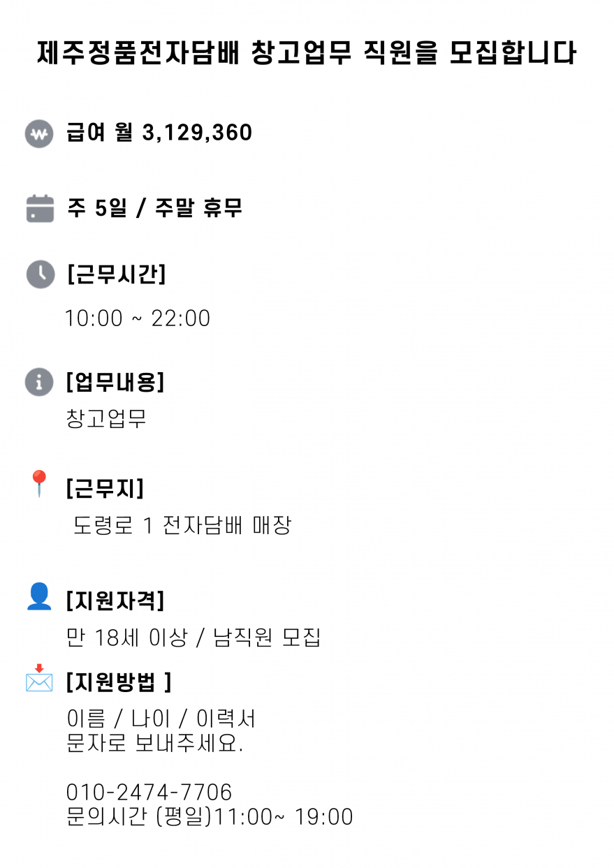This screenshot has height=868, width=614.
Task: Click the [업무내용] heading
Action: (x=115, y=382)
